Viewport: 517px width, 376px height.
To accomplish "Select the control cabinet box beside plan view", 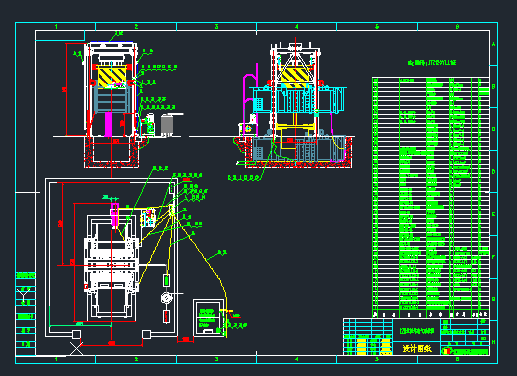I will (209, 318).
